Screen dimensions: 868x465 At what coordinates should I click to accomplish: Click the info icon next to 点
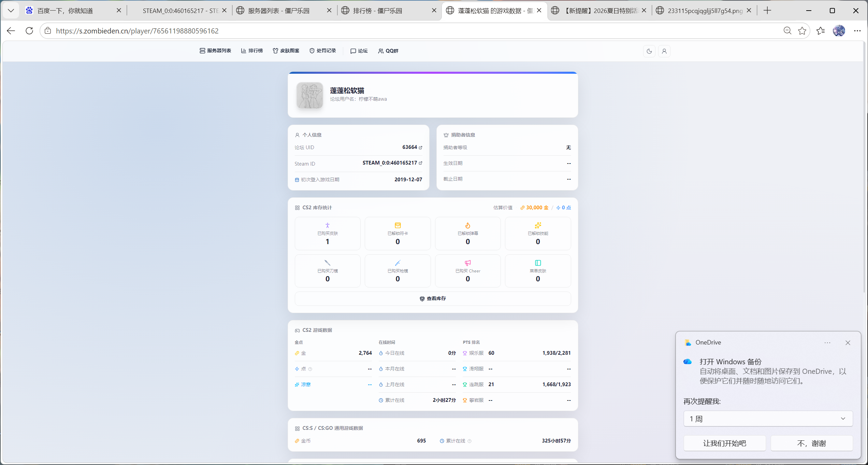tap(310, 369)
